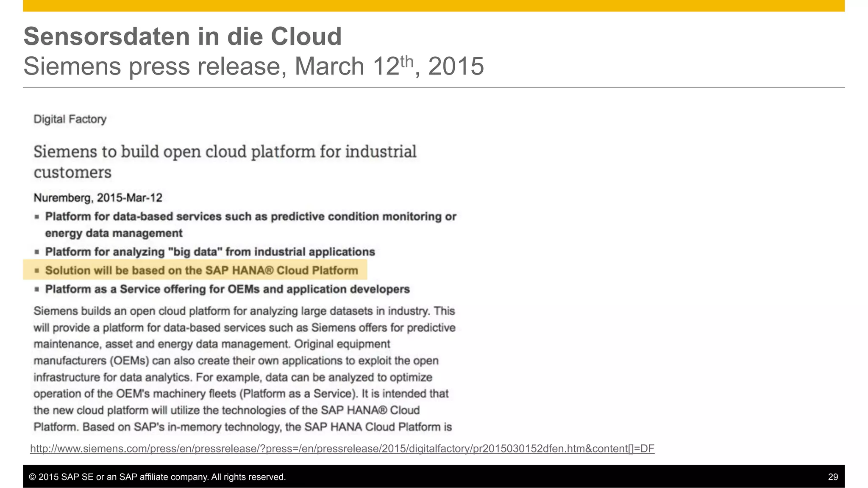
Task: Click the 'Siemens press release, March 12th, 2015' subtitle
Action: [253, 66]
